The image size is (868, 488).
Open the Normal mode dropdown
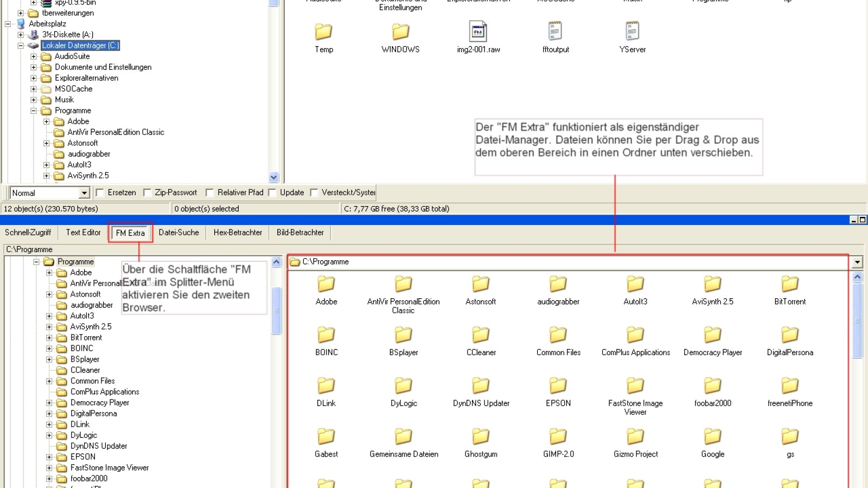[85, 192]
